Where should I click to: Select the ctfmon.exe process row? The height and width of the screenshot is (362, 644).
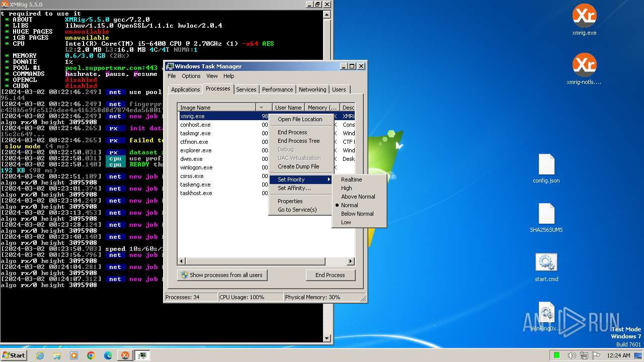[223, 142]
